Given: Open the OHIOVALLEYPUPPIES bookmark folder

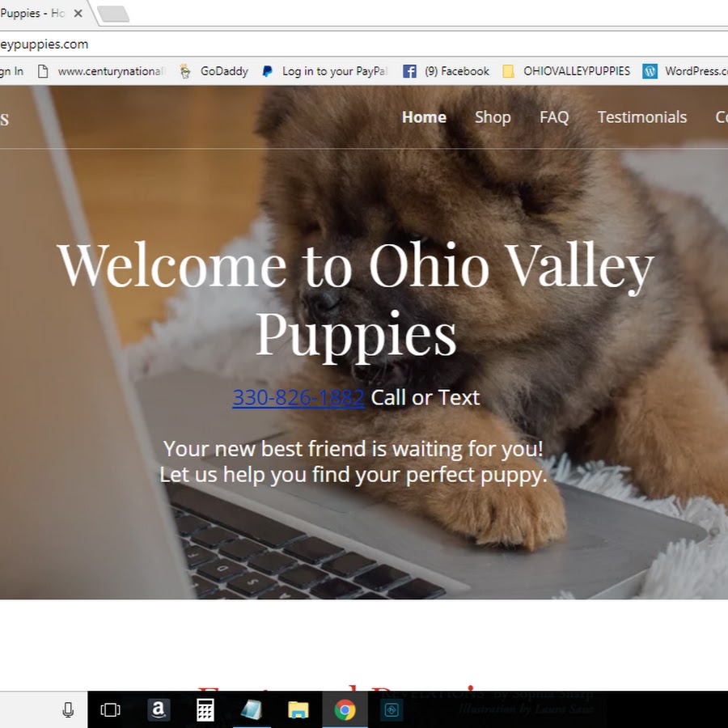Looking at the screenshot, I should point(566,71).
